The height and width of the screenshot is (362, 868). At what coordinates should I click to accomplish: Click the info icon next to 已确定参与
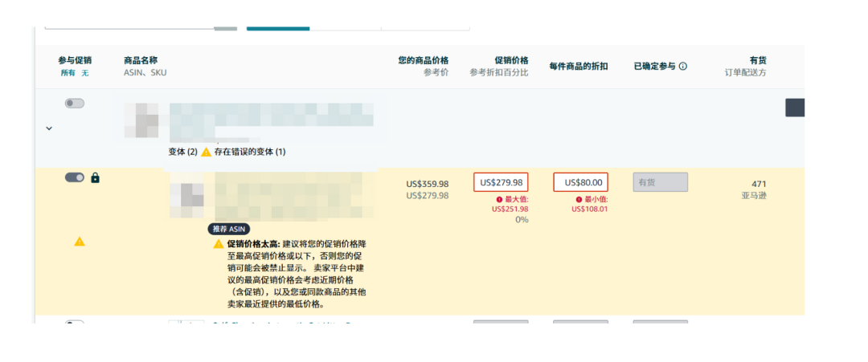[683, 67]
